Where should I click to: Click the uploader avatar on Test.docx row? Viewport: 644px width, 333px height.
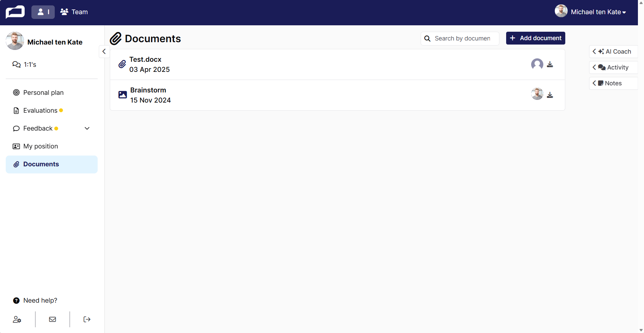537,64
